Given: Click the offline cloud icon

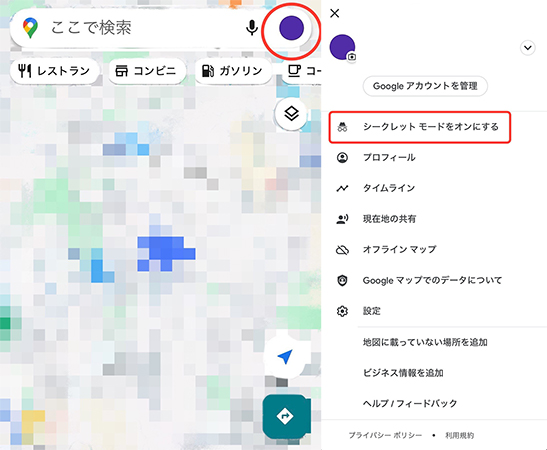Looking at the screenshot, I should click(x=342, y=250).
